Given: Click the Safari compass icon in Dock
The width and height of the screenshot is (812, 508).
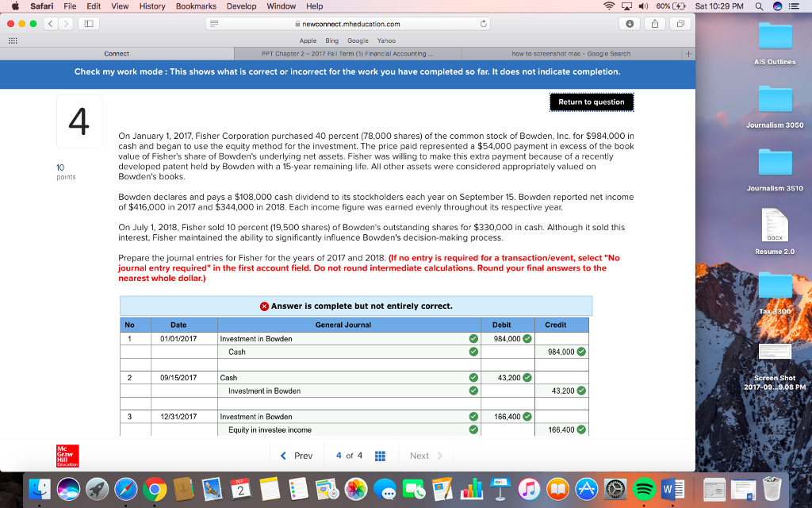Looking at the screenshot, I should (126, 489).
